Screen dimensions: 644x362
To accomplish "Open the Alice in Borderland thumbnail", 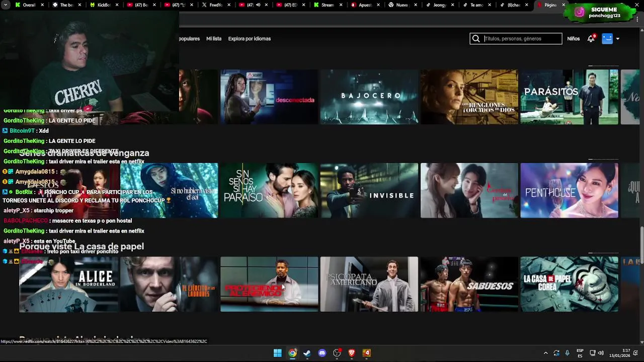I will [x=68, y=285].
